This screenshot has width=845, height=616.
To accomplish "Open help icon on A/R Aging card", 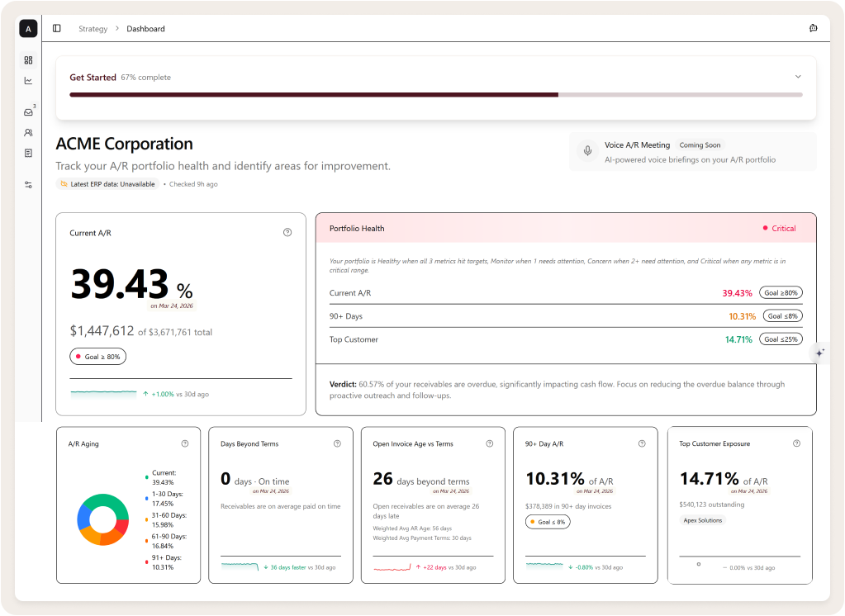I will pyautogui.click(x=185, y=443).
